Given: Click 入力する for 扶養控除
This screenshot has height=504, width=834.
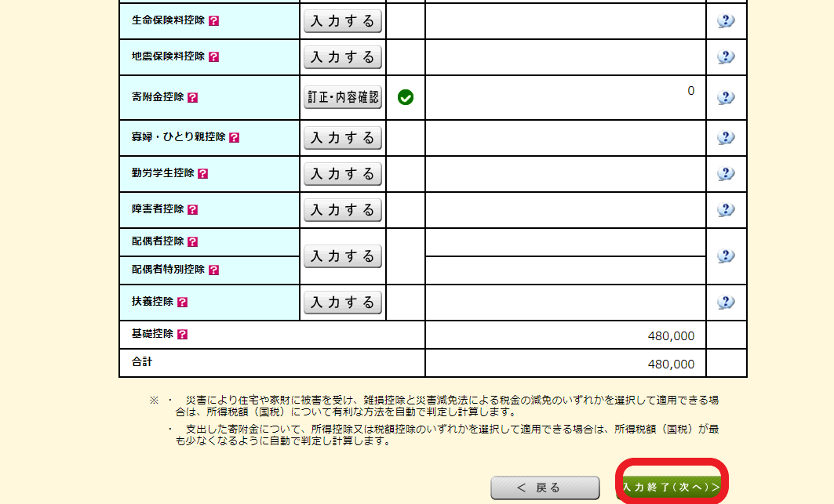Looking at the screenshot, I should (x=343, y=303).
